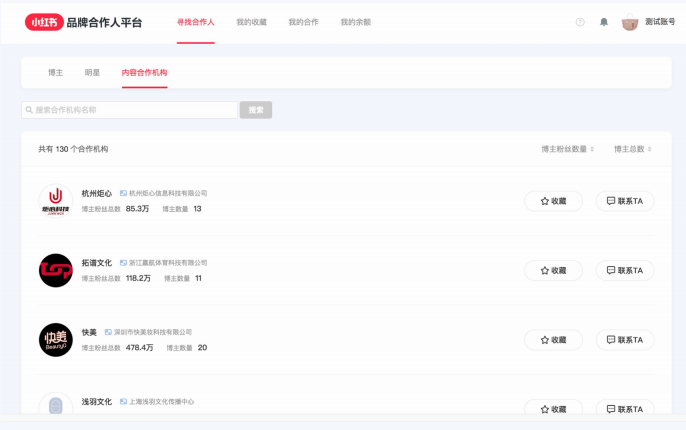The image size is (686, 430).
Task: Open 杭州炬心 logo thumbnail
Action: pyautogui.click(x=56, y=201)
